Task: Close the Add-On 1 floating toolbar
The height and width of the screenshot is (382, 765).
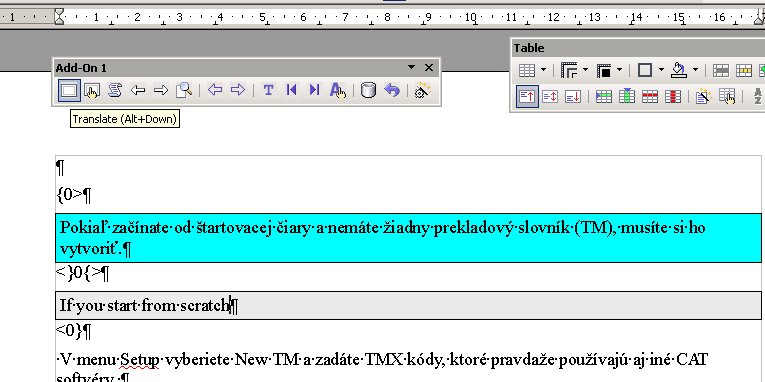Action: (429, 67)
